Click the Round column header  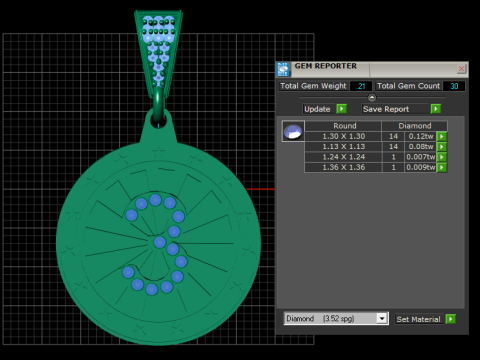click(x=343, y=126)
